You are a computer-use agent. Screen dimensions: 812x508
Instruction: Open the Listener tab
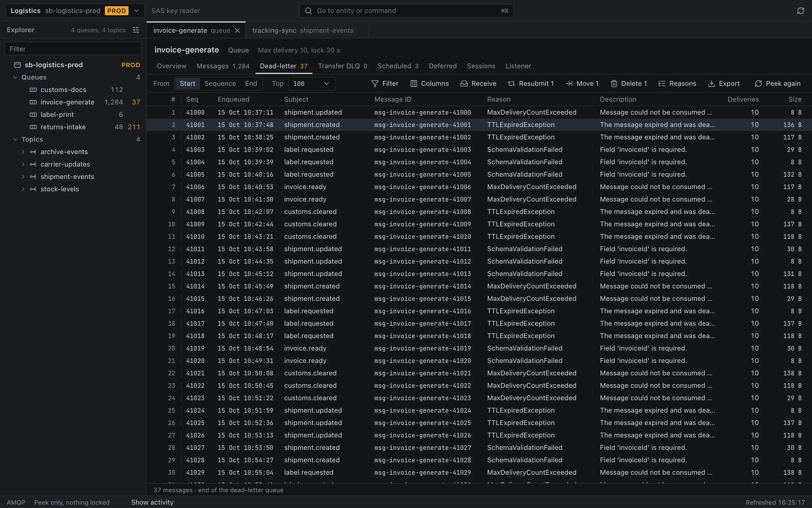point(518,66)
